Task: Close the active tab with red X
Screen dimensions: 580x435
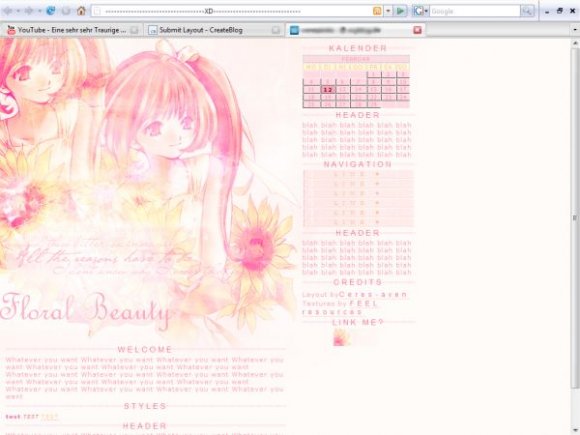Action: pyautogui.click(x=417, y=30)
